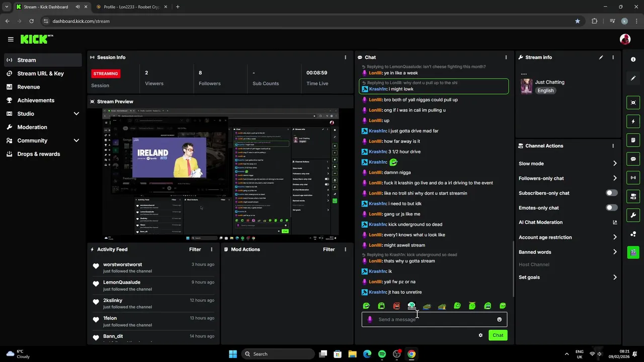Image resolution: width=644 pixels, height=362 pixels.
Task: Toggle the wrench panel icon in sidebar
Action: tap(633, 215)
